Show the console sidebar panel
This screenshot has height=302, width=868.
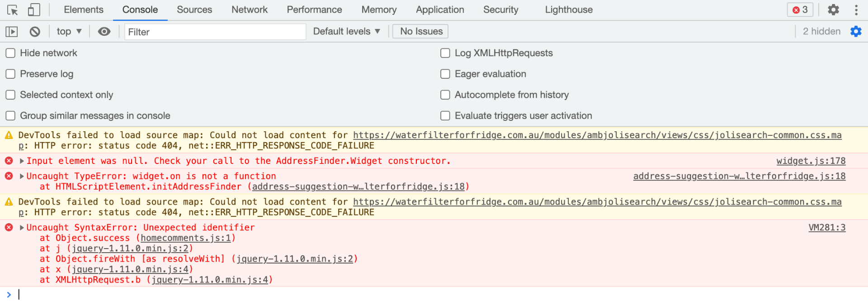(11, 32)
